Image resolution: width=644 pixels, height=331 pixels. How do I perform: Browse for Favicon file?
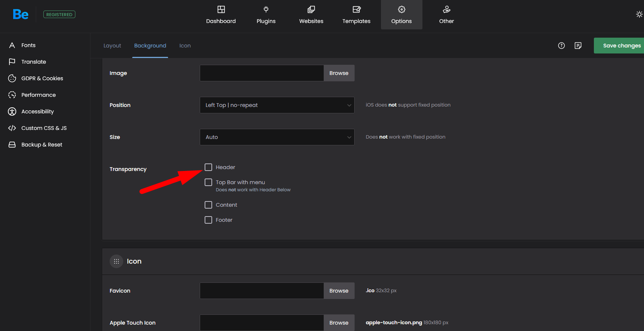pos(339,291)
